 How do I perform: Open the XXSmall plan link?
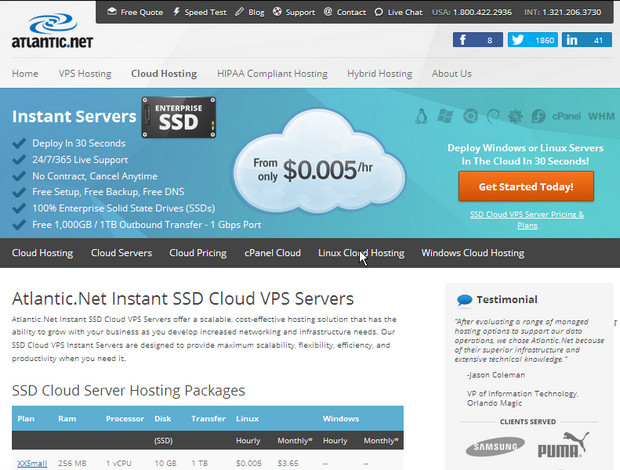(32, 463)
